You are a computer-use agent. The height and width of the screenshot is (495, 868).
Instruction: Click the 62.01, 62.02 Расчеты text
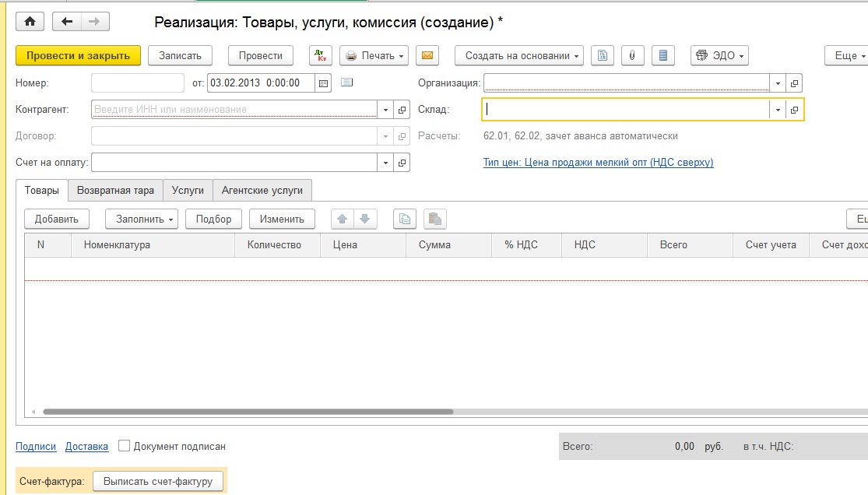(x=580, y=135)
